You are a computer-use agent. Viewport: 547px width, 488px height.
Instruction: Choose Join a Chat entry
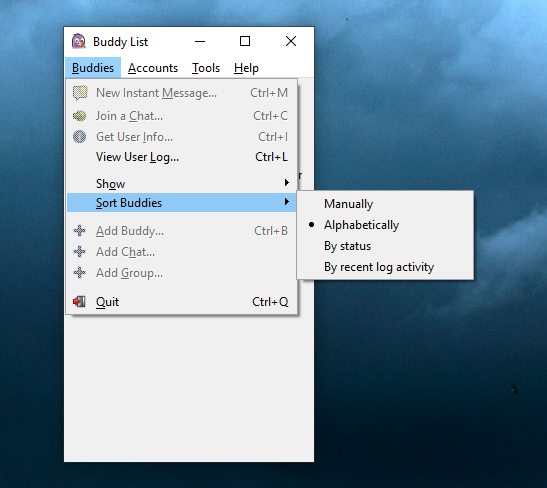point(181,116)
